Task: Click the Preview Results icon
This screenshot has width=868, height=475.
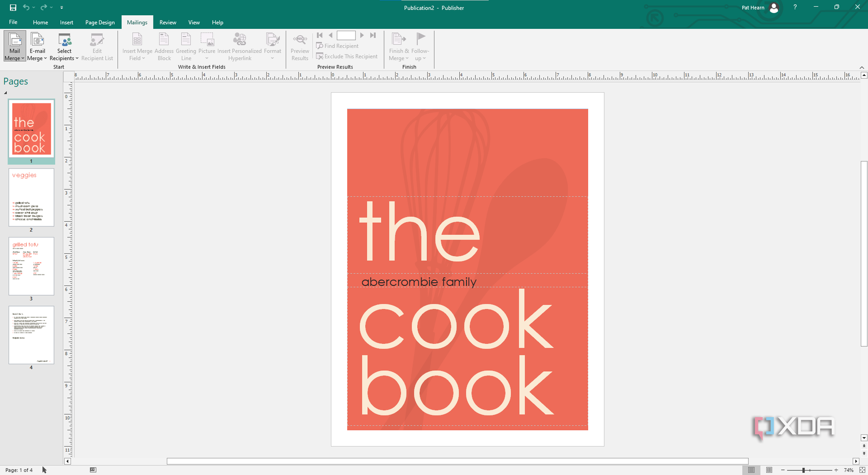Action: tap(300, 40)
